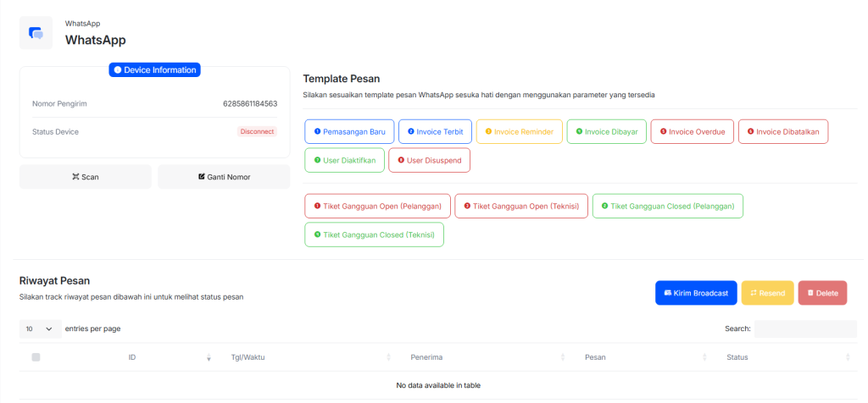Click the yellow Resend button
The height and width of the screenshot is (403, 868).
click(768, 293)
